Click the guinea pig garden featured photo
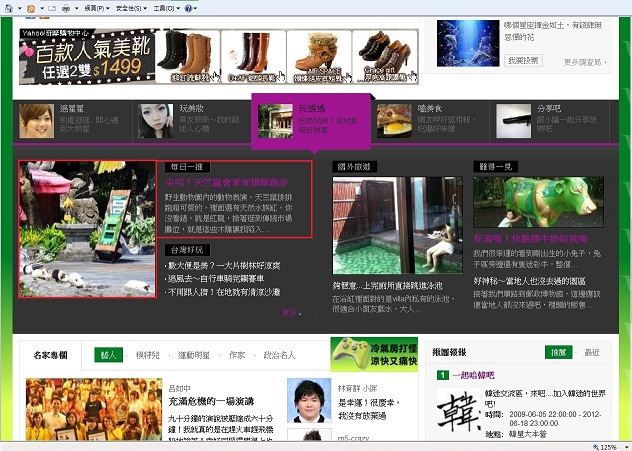632x451 pixels. pyautogui.click(x=87, y=229)
